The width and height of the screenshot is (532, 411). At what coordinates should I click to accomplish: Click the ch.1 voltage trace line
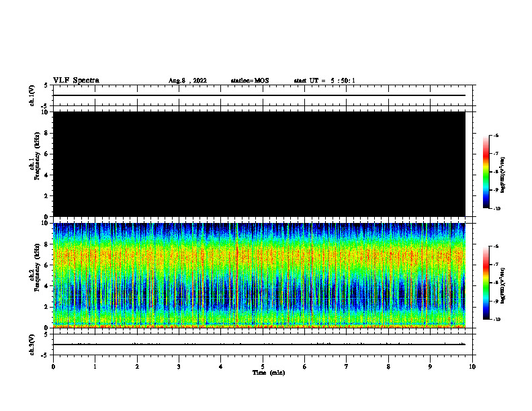point(259,95)
